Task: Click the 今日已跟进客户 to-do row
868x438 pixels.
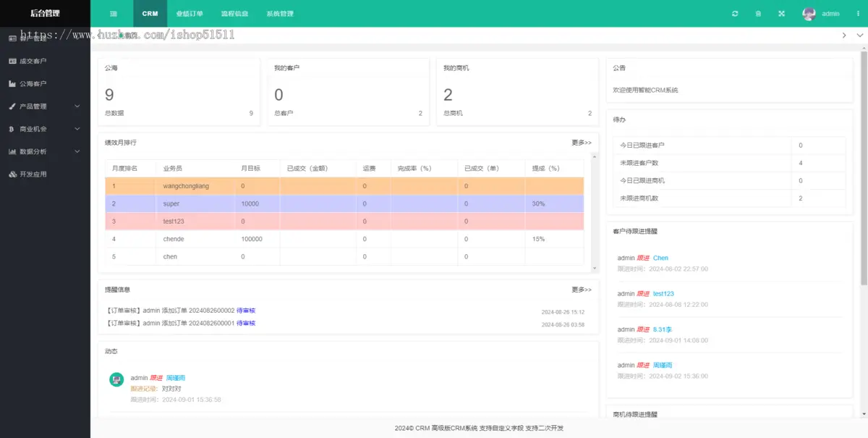Action: (729, 146)
